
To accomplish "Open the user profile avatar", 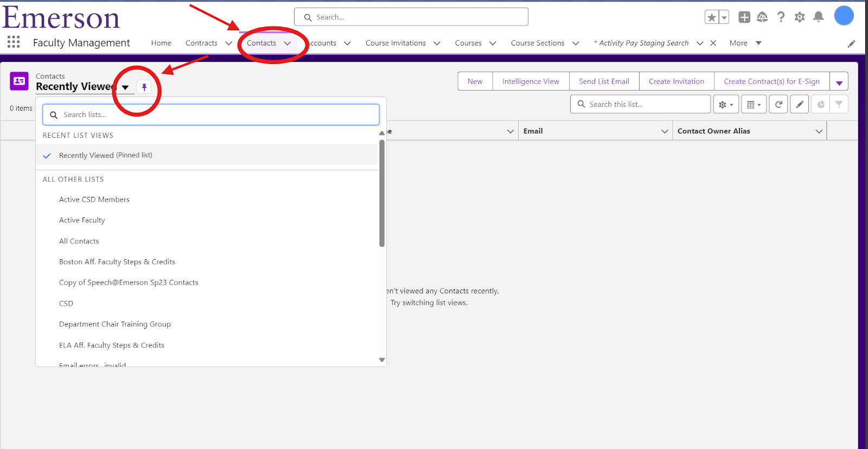I will click(844, 16).
